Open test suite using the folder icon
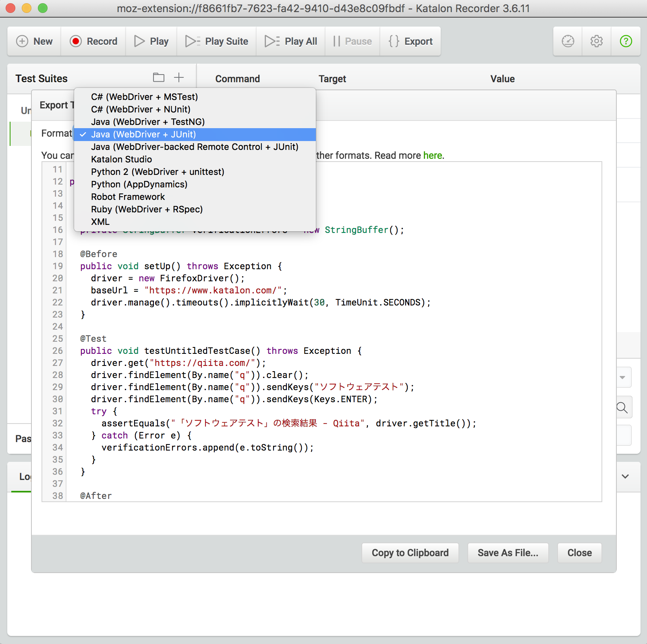Screen dimensions: 647x644 [159, 77]
